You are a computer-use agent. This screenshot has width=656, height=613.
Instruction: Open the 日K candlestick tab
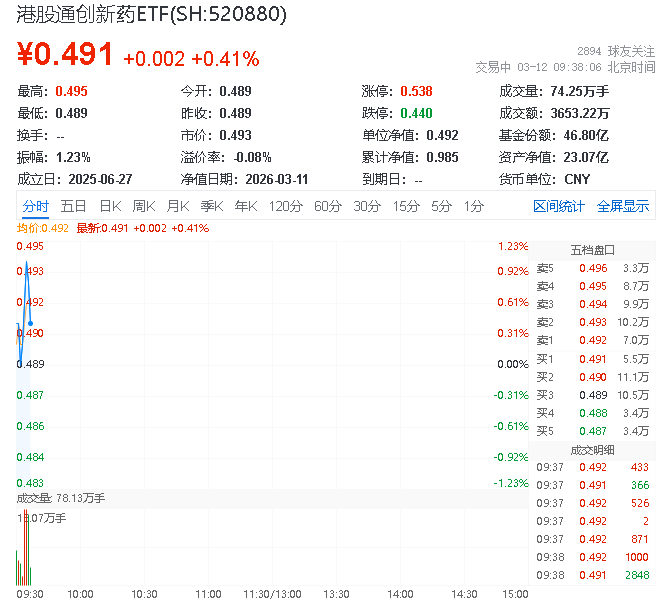pyautogui.click(x=110, y=206)
